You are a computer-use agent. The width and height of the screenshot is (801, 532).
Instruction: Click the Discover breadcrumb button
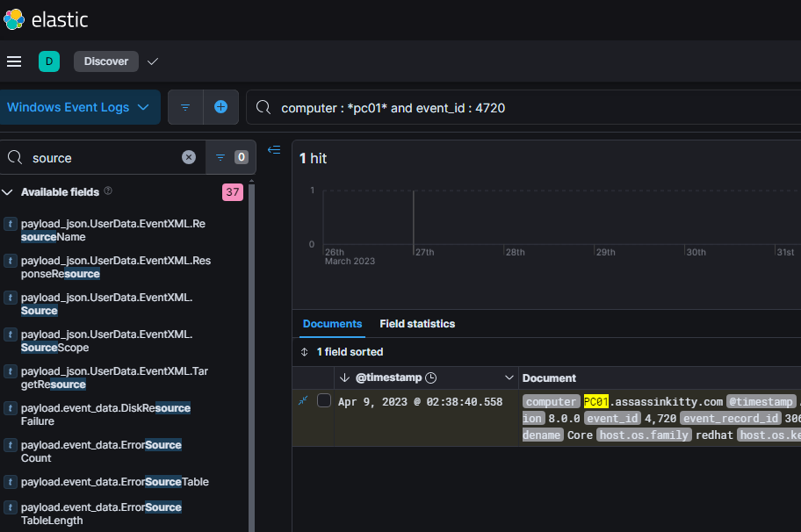click(x=106, y=61)
